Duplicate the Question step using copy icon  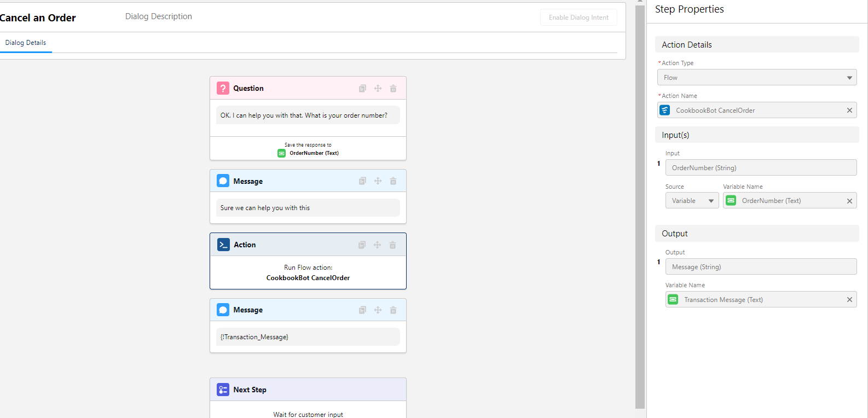[x=362, y=89]
